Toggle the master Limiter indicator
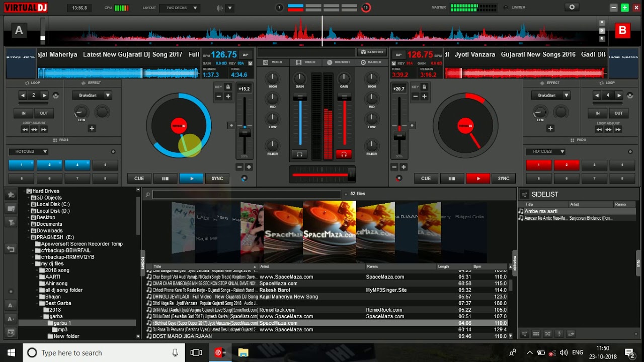The width and height of the screenshot is (644, 362). [506, 8]
